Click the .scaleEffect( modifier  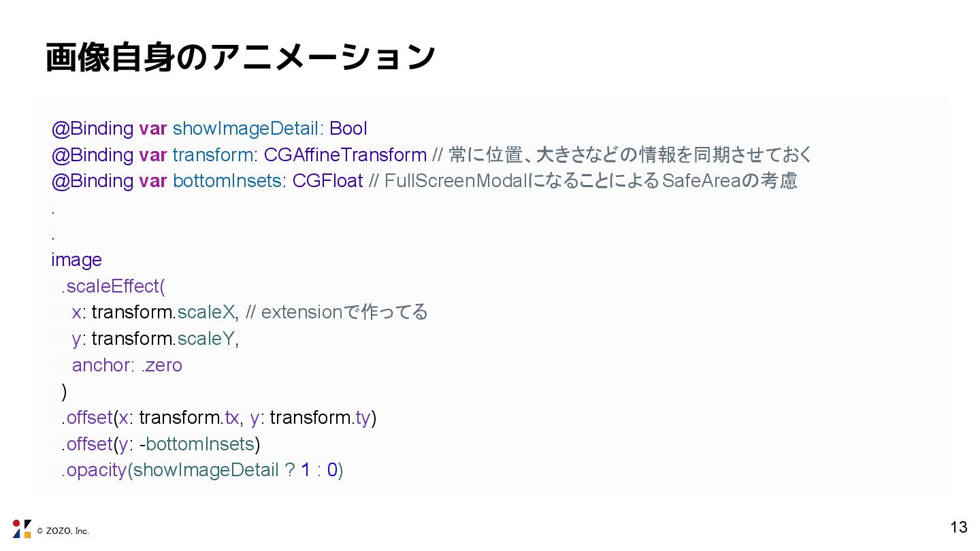coord(113,286)
